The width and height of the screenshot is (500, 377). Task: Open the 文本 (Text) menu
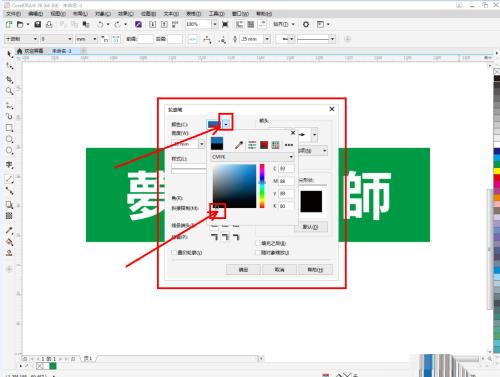pos(171,14)
